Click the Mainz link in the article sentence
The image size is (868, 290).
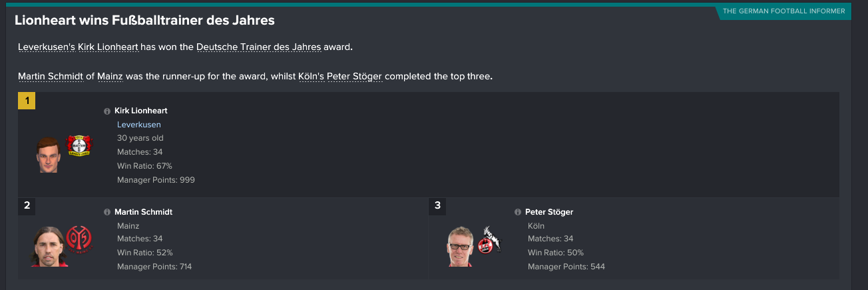point(110,76)
